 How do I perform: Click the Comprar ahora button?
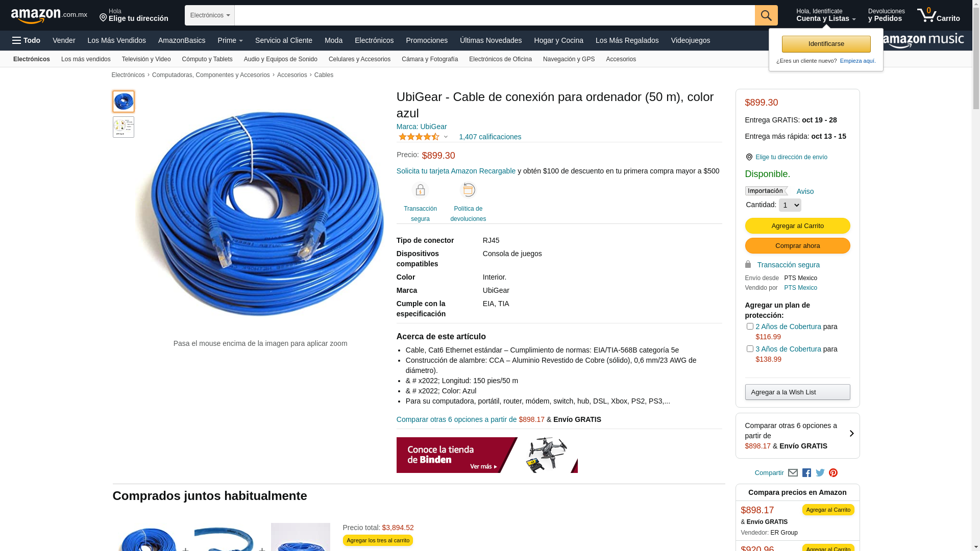[797, 245]
